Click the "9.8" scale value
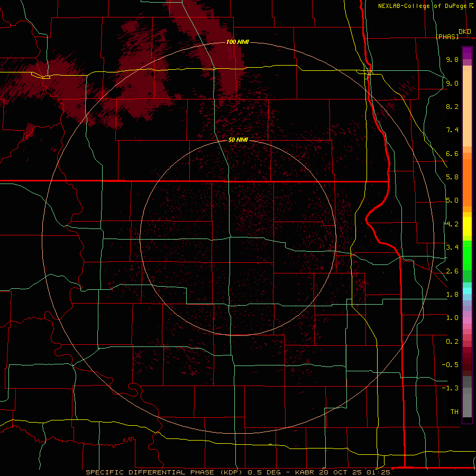 pos(452,59)
